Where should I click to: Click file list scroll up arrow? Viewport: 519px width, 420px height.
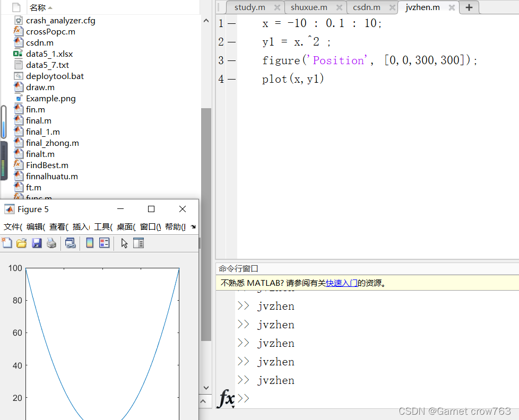coord(206,21)
